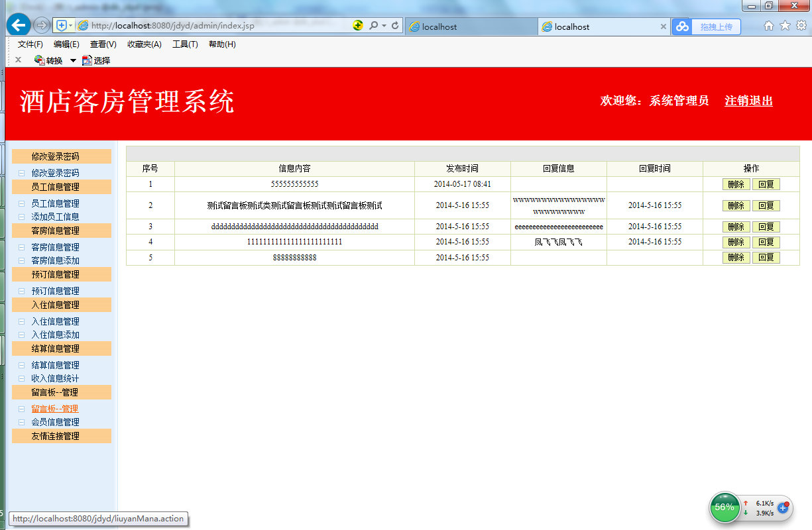Image resolution: width=812 pixels, height=530 pixels.
Task: Click the blue Baidu cloud icon
Action: pos(682,26)
